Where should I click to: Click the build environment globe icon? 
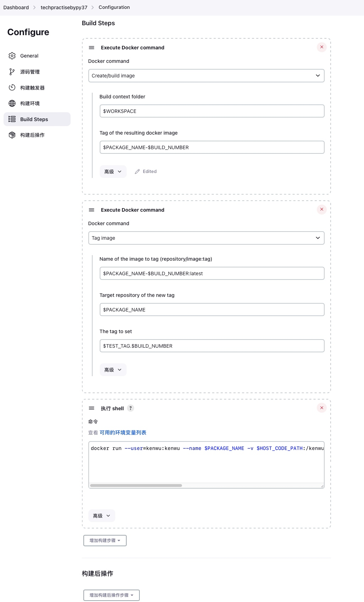tap(12, 103)
